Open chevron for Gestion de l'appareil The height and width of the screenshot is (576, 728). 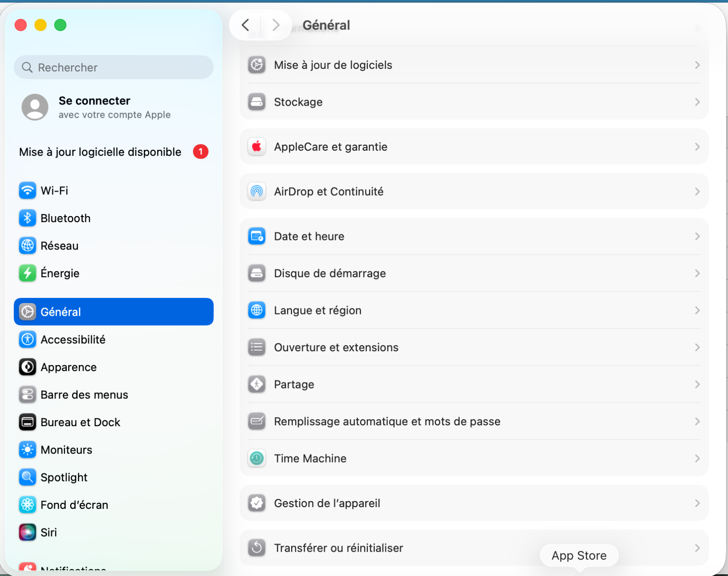tap(697, 503)
